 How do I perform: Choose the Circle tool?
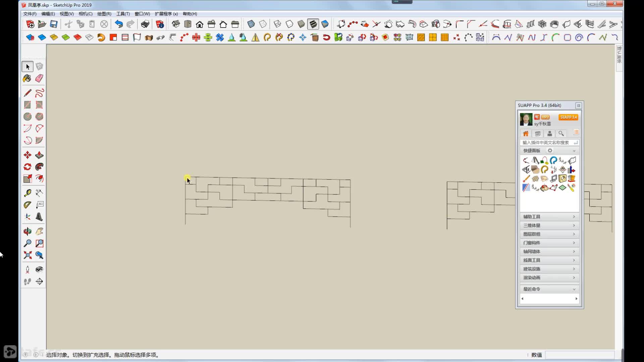[28, 117]
